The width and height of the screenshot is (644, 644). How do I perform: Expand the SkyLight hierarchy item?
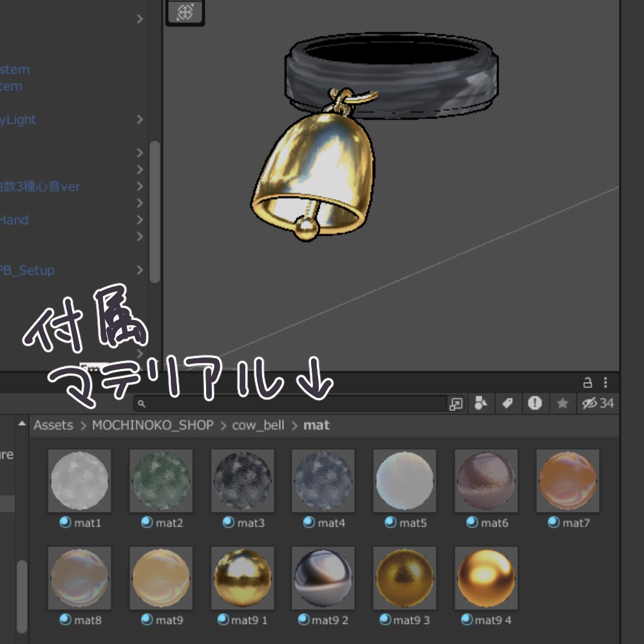tap(139, 119)
